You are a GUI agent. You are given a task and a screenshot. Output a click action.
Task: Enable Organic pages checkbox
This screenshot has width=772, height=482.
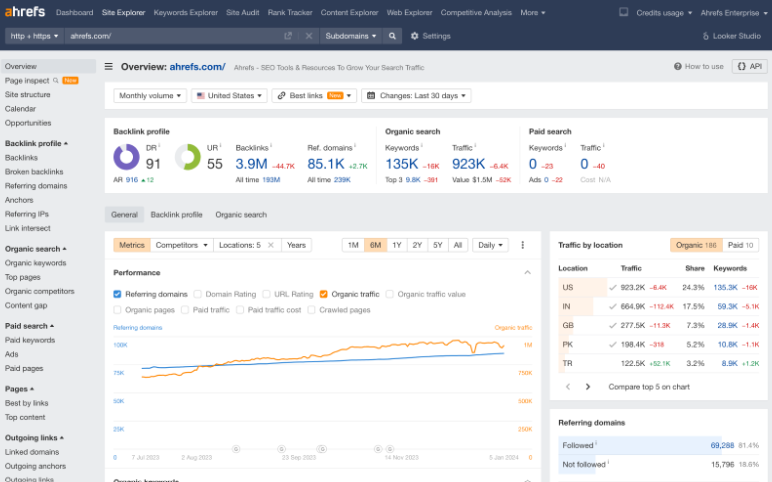click(117, 310)
